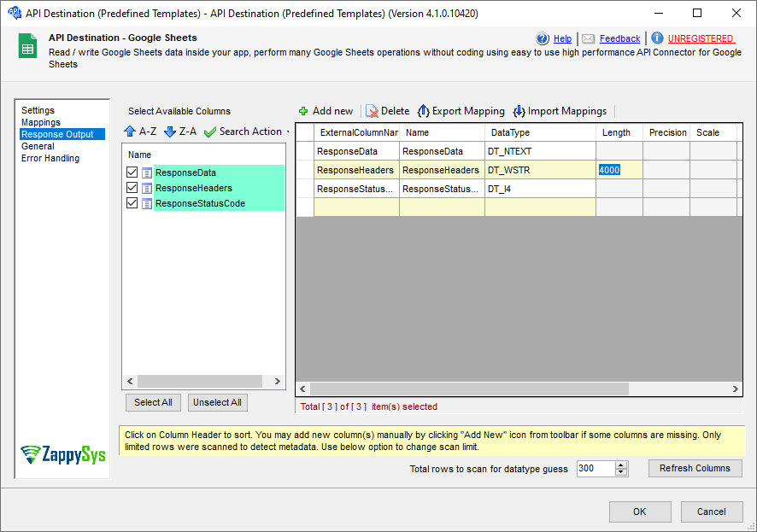This screenshot has width=757, height=532.
Task: Click the Google Sheets logo icon
Action: [27, 46]
